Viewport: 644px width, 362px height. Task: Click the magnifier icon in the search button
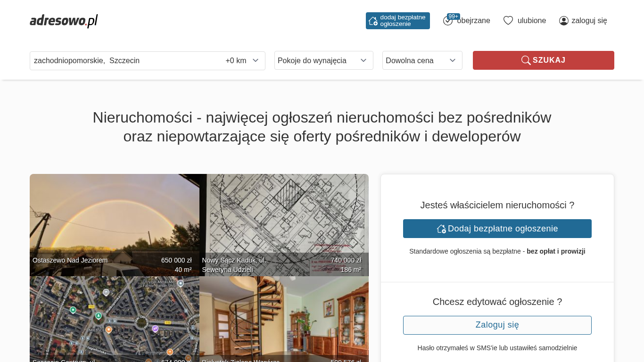click(526, 60)
